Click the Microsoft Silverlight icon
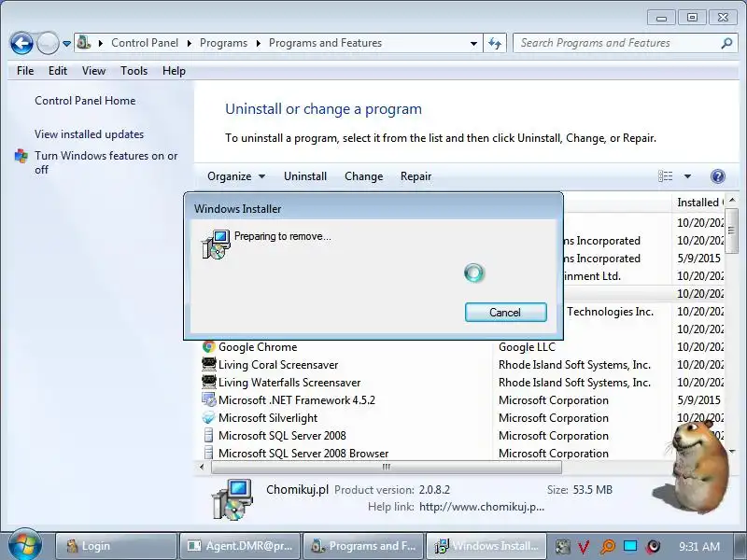Screen dimensions: 747x560 [208, 417]
